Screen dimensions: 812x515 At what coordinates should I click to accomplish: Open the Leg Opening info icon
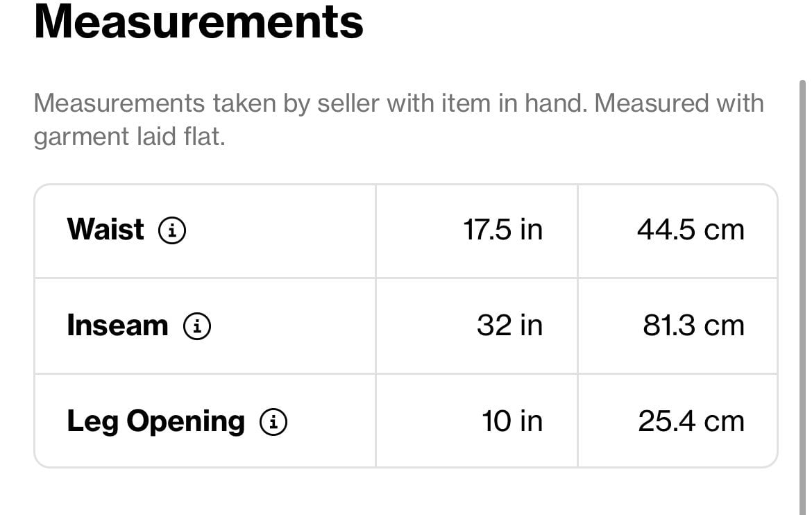(x=273, y=422)
